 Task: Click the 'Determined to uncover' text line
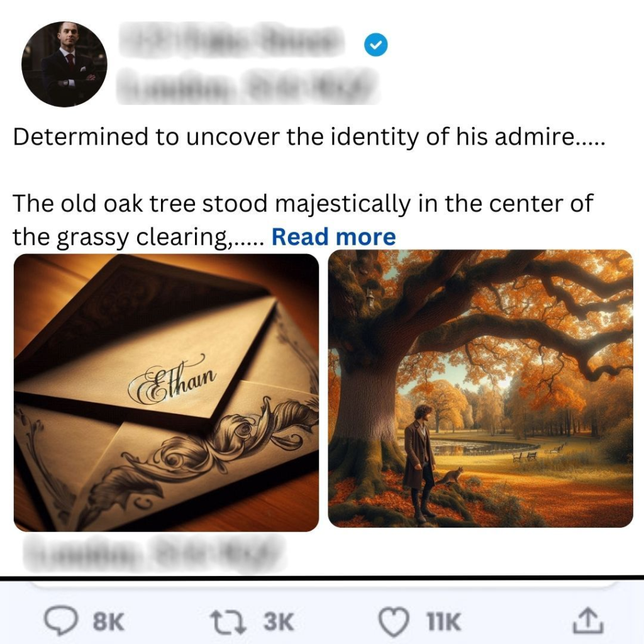click(309, 136)
